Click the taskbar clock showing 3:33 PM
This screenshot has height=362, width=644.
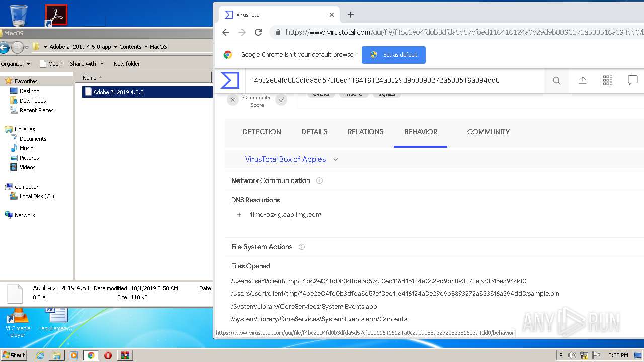click(x=618, y=355)
